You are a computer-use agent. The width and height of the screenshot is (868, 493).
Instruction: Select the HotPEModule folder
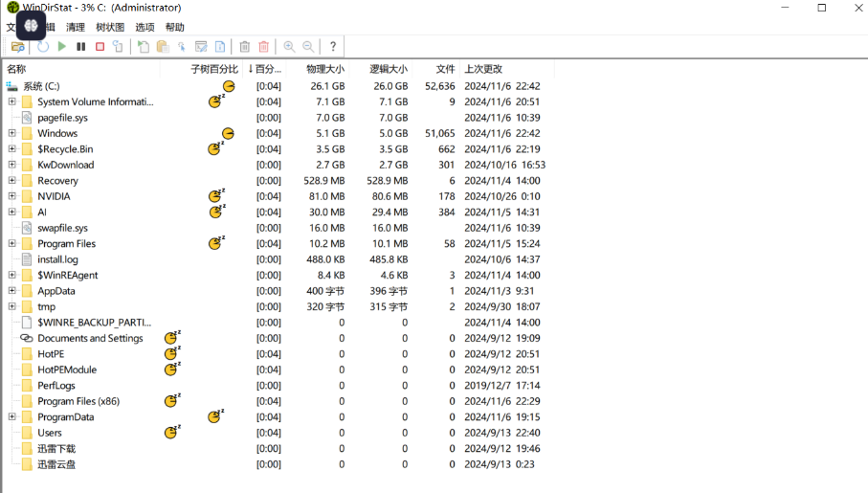67,370
